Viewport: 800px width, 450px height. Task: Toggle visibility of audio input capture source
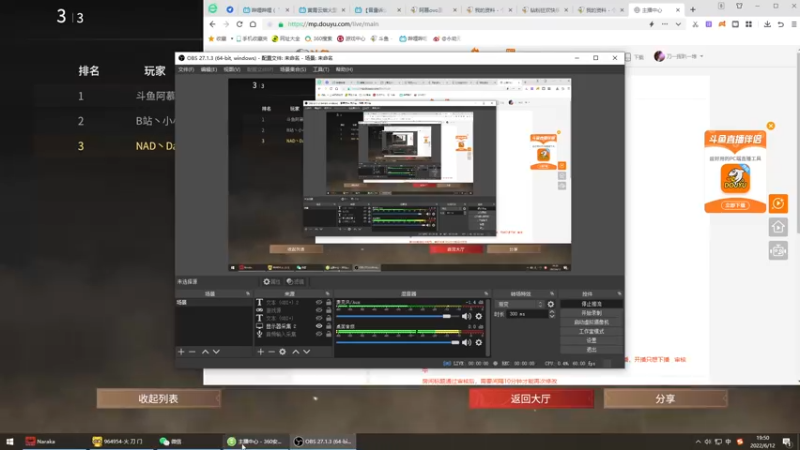click(319, 334)
